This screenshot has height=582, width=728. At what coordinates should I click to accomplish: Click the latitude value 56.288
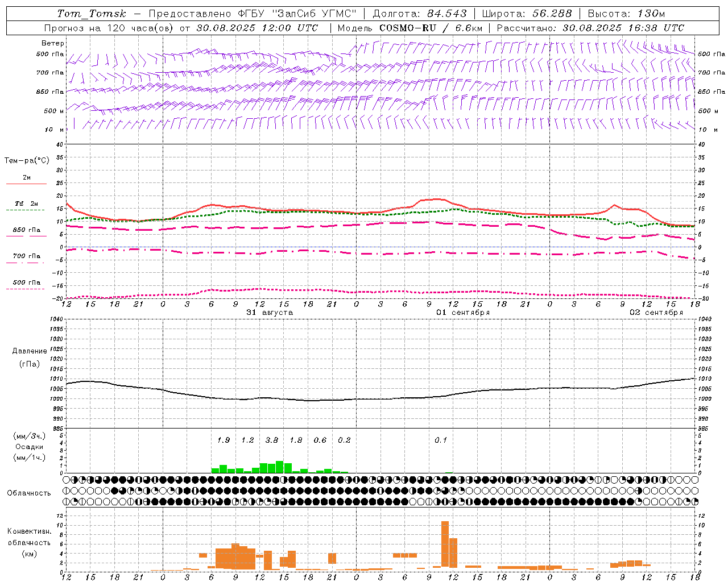(x=552, y=14)
